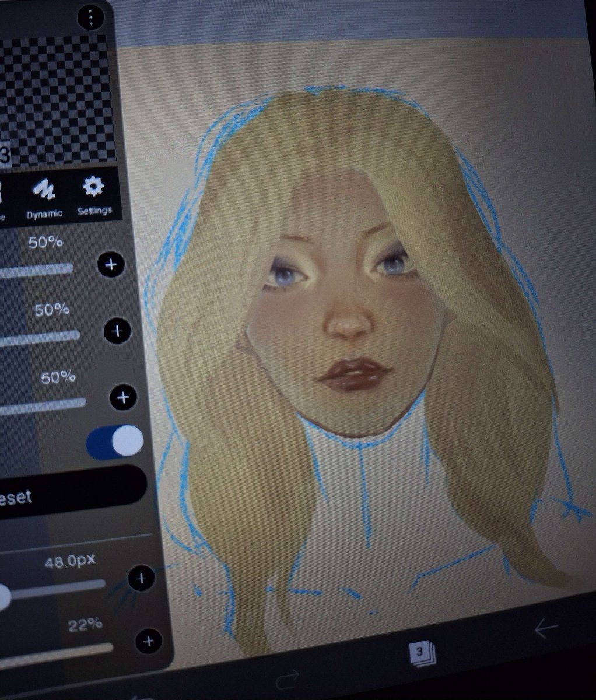This screenshot has height=700, width=596.
Task: Open the Settings brush tab
Action: [x=94, y=195]
